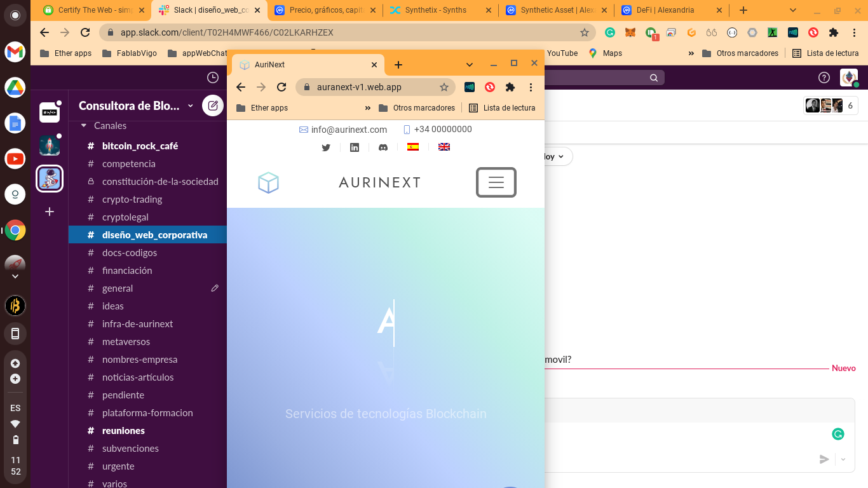Compose a new Slack message with the pencil icon

(213, 105)
